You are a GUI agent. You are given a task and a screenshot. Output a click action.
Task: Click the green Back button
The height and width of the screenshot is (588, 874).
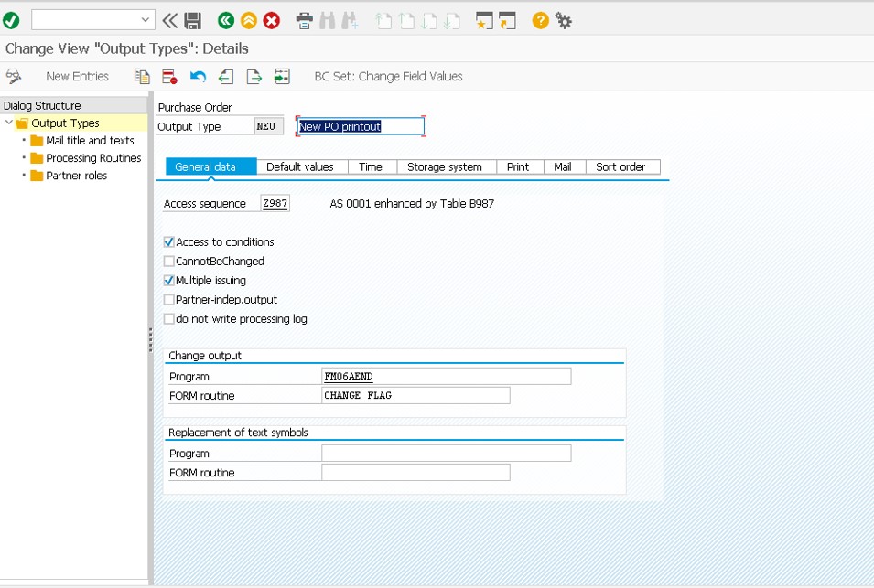[x=226, y=21]
